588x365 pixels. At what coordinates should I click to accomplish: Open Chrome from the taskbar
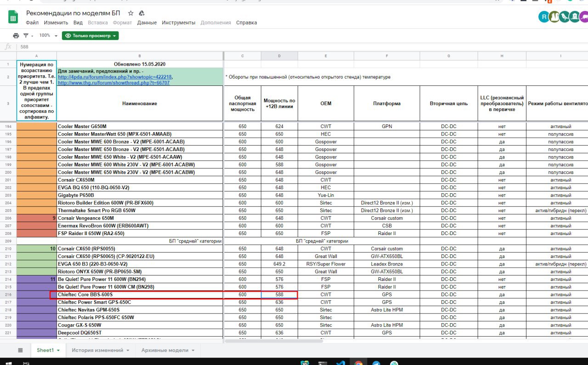click(358, 363)
